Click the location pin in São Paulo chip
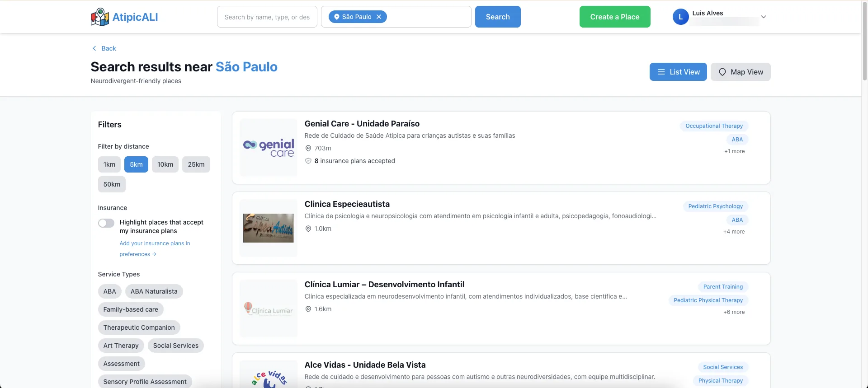 tap(336, 17)
